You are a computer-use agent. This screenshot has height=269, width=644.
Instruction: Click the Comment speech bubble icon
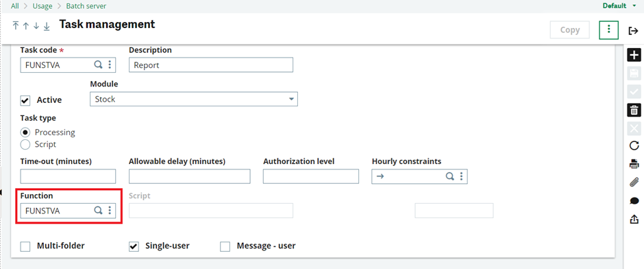(634, 201)
